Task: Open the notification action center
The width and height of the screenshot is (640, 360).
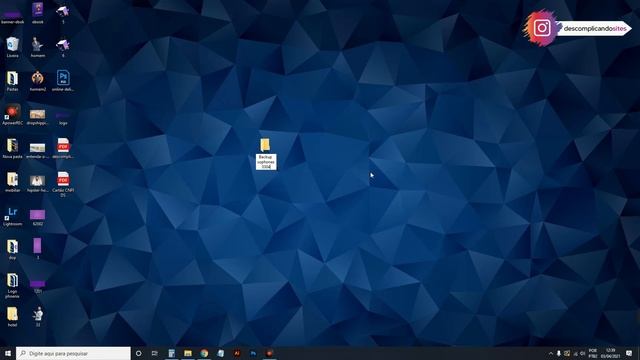Action: click(x=629, y=353)
